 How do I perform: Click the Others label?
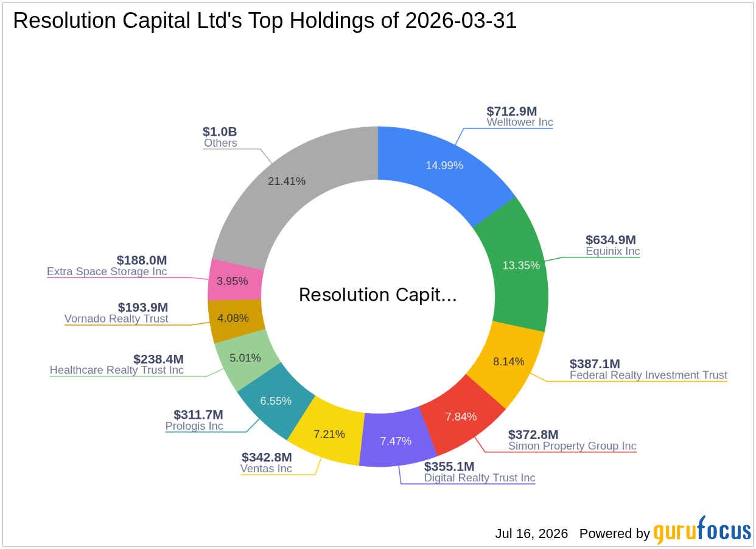point(220,143)
